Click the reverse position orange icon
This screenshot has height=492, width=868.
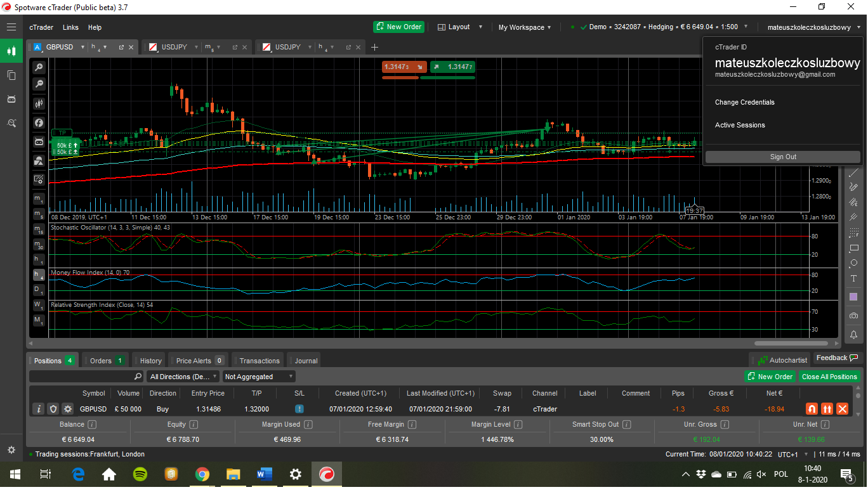(x=812, y=409)
